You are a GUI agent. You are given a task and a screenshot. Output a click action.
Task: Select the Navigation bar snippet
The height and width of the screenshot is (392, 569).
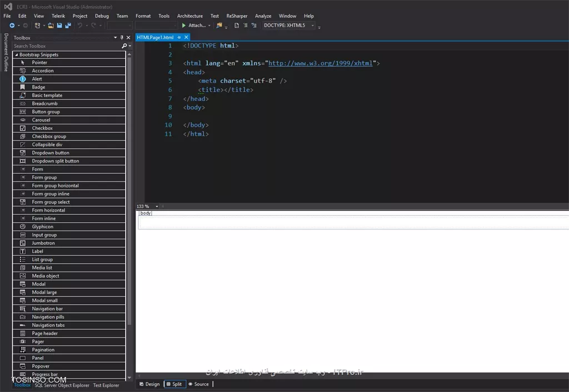[x=69, y=309]
